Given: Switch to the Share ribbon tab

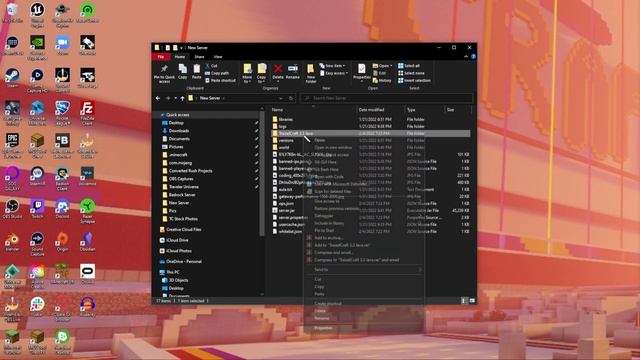Looking at the screenshot, I should (x=199, y=57).
